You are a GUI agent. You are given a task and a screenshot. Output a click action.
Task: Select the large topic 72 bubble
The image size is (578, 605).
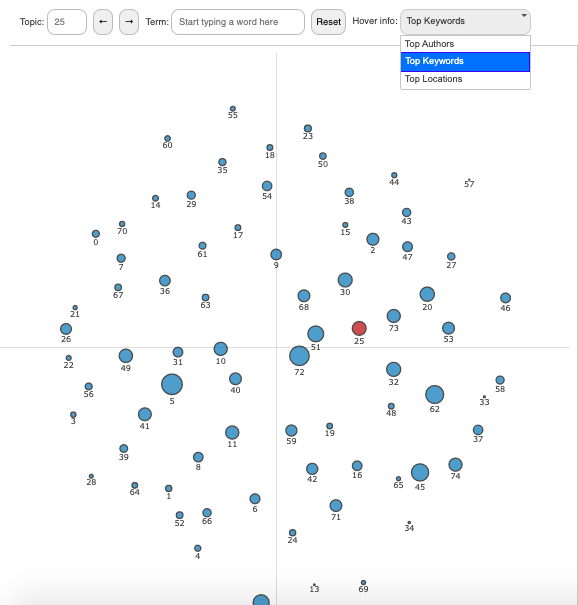(x=299, y=356)
